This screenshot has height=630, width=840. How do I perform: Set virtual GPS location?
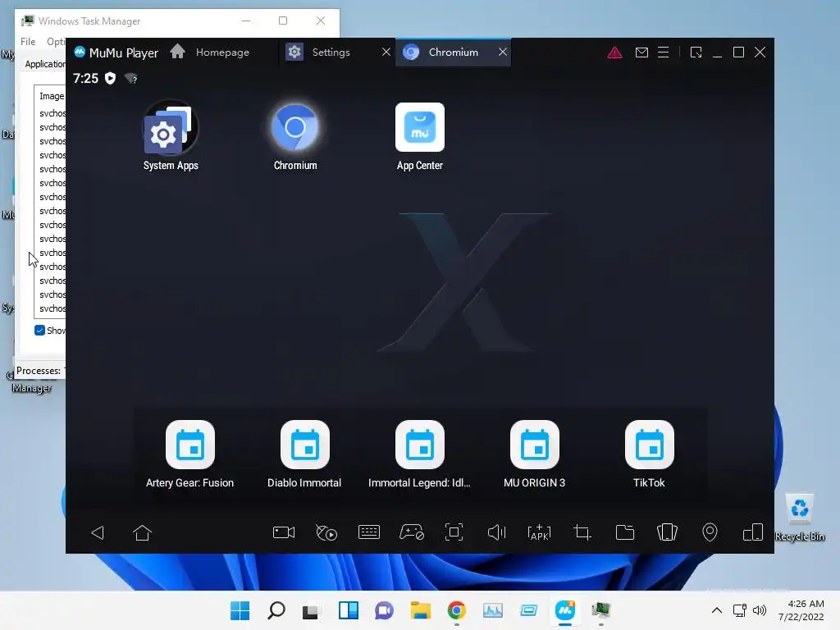710,532
